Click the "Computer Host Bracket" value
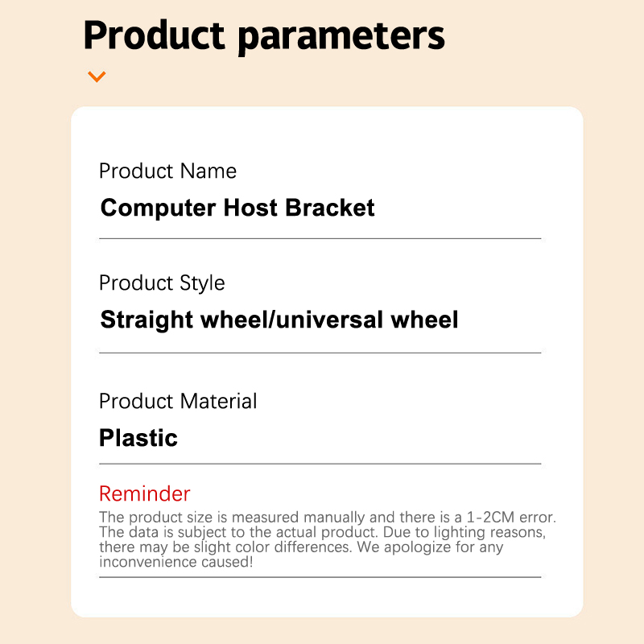Viewport: 644px width, 644px height. tap(237, 208)
